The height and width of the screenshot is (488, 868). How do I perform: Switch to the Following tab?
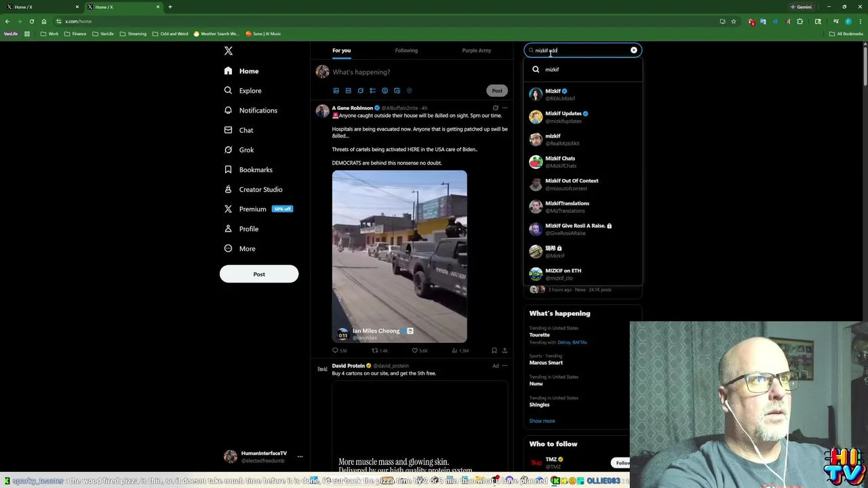pos(406,50)
